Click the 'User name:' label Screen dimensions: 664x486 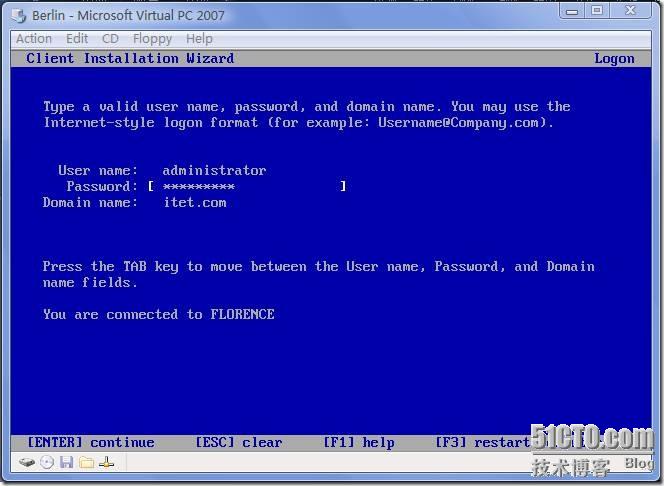click(x=98, y=171)
